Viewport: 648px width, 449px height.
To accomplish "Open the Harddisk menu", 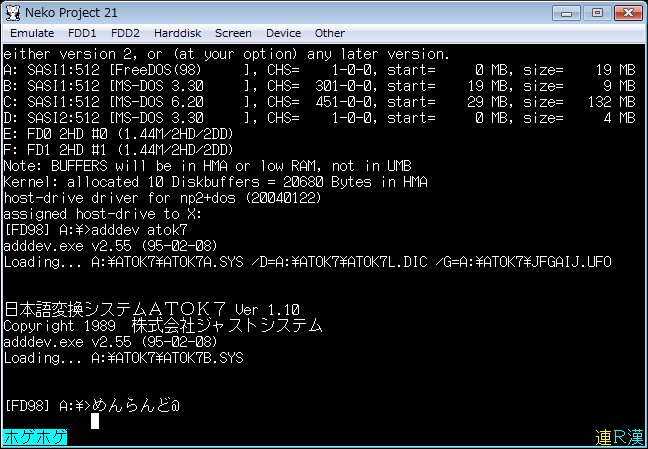I will pos(177,33).
